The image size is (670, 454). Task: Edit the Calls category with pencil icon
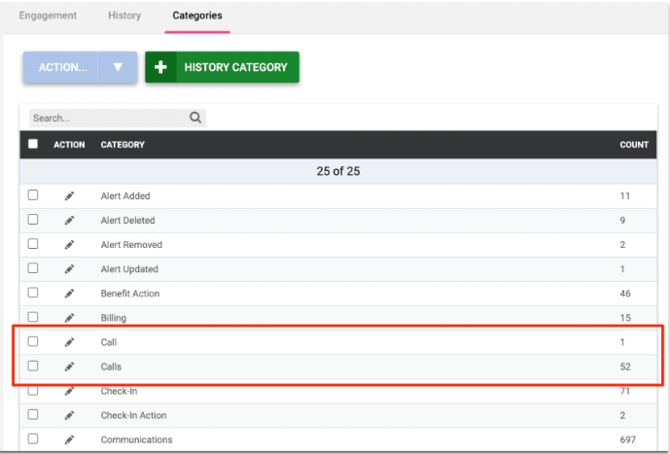coord(69,366)
